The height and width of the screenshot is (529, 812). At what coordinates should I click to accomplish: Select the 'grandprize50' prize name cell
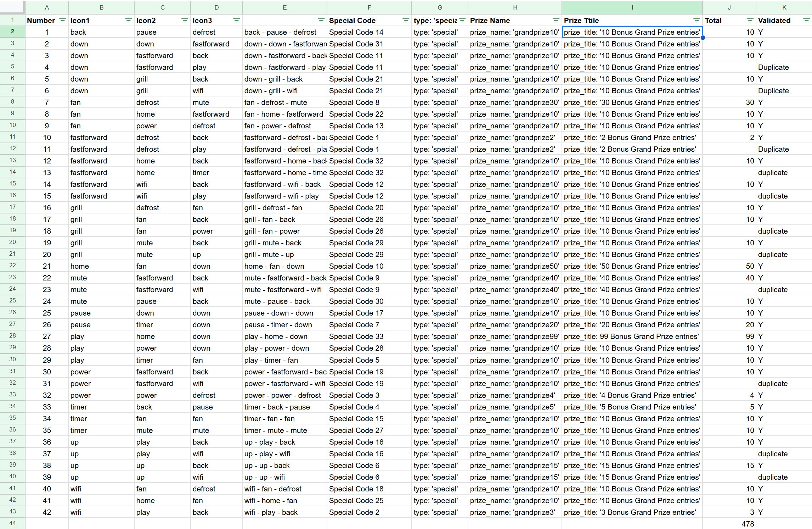point(514,266)
